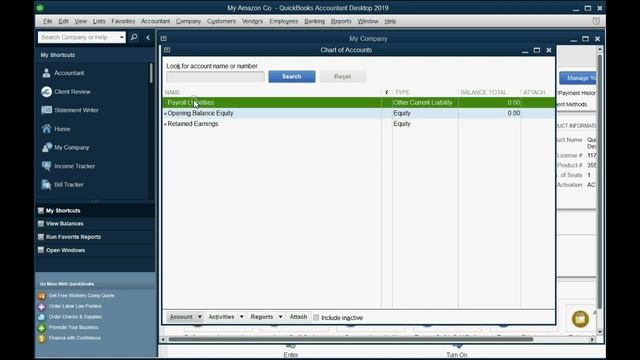The height and width of the screenshot is (360, 640).
Task: Click the search magnifier icon in sidebar
Action: coord(134,37)
